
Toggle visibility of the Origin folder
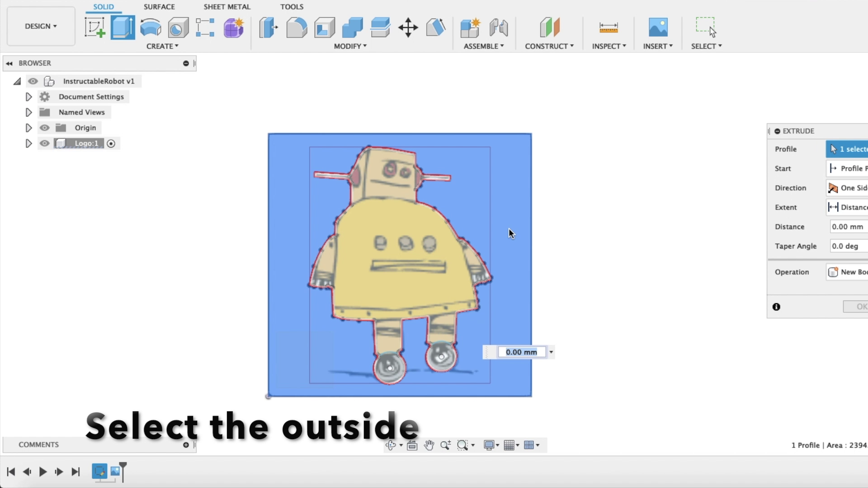(x=44, y=127)
